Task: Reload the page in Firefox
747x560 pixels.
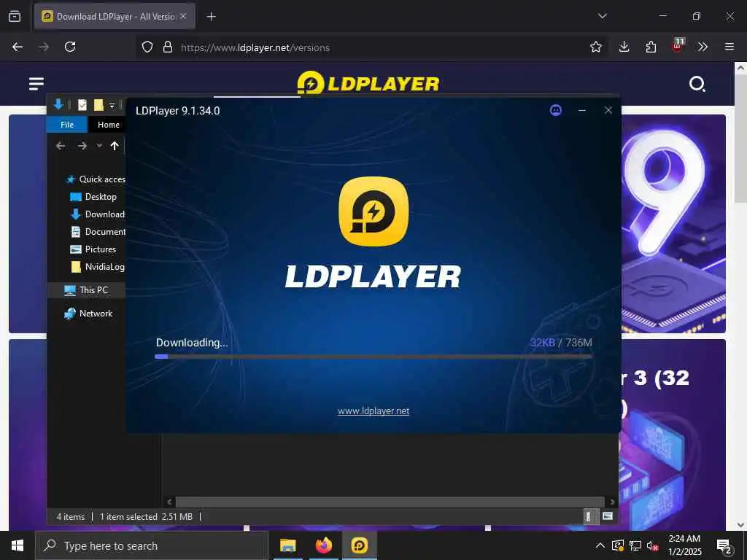Action: pos(70,47)
